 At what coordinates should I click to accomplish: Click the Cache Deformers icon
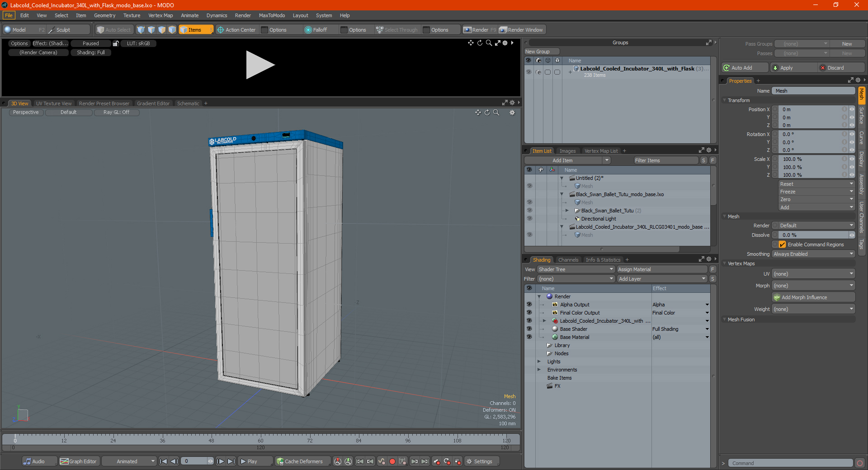[280, 461]
